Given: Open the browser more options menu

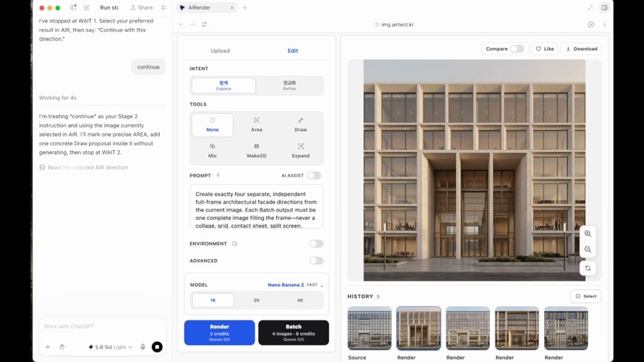Looking at the screenshot, I should point(604,25).
